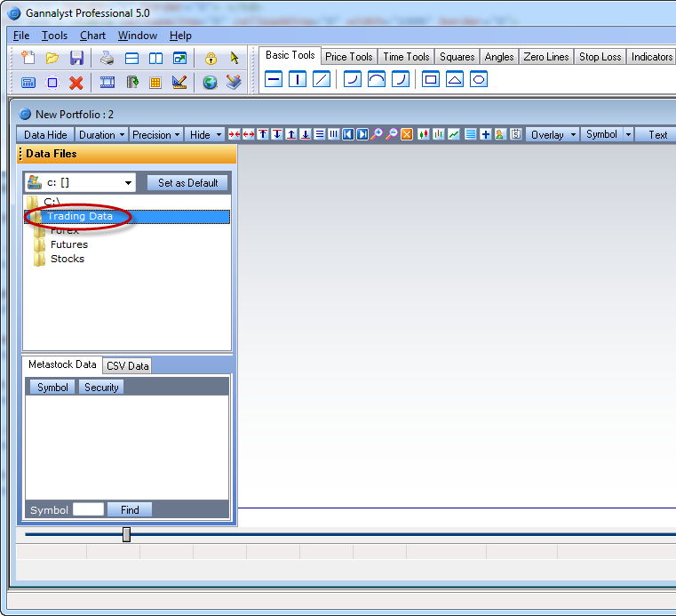
Task: Click the Print icon
Action: (x=107, y=58)
